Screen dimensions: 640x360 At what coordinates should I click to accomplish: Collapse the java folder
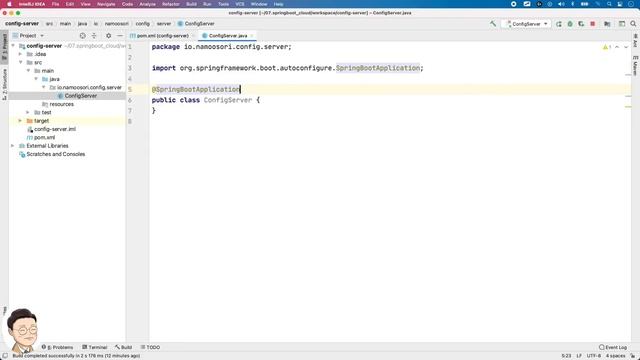point(36,79)
